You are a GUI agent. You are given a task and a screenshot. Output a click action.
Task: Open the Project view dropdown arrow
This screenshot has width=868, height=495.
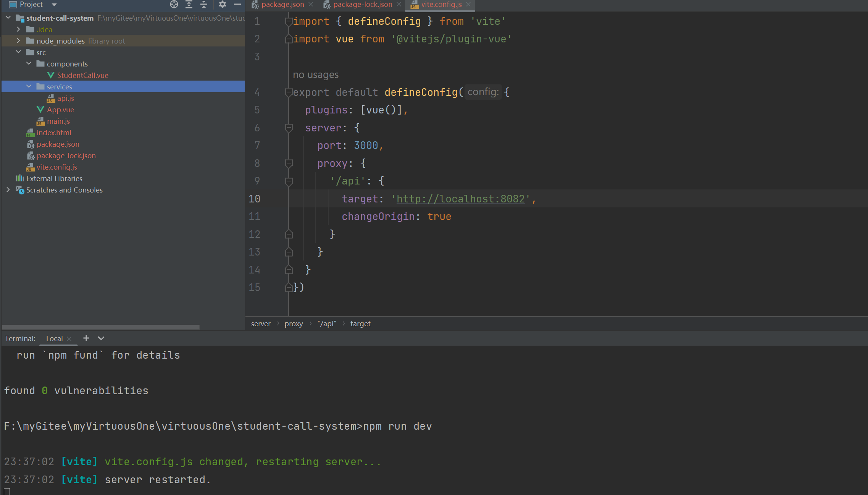click(x=54, y=5)
